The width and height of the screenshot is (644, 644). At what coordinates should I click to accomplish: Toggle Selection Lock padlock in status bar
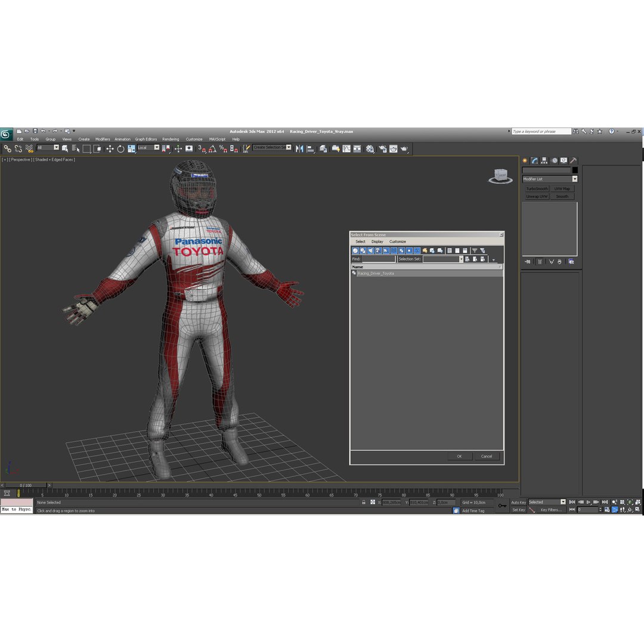tap(364, 502)
